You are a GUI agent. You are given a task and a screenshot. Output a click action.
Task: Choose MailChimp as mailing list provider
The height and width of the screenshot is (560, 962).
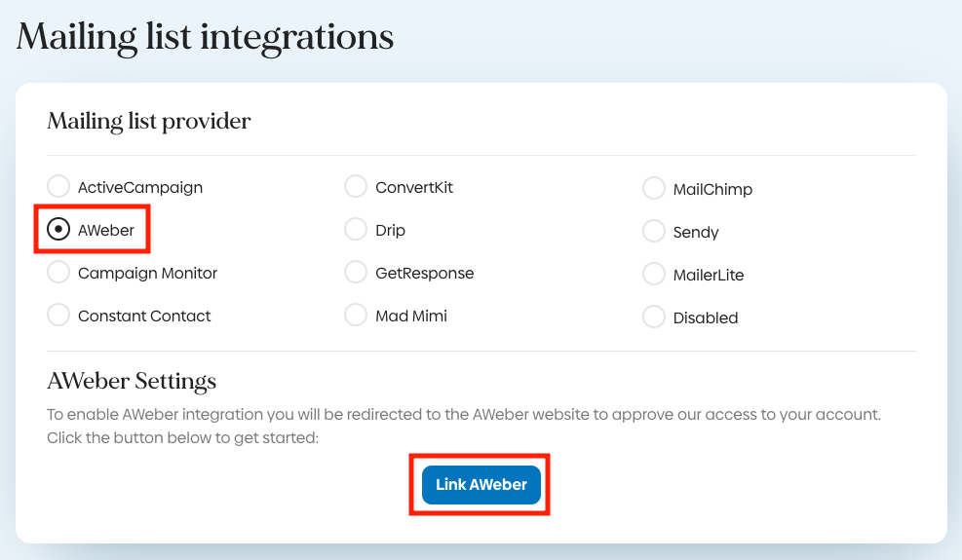654,189
